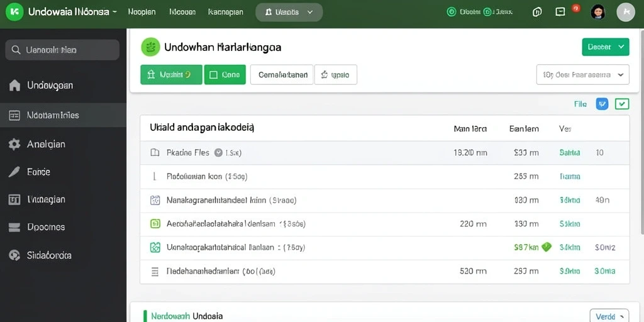Select the Nedehanaıkedranlent row name
This screenshot has width=644, height=322.
(221, 271)
